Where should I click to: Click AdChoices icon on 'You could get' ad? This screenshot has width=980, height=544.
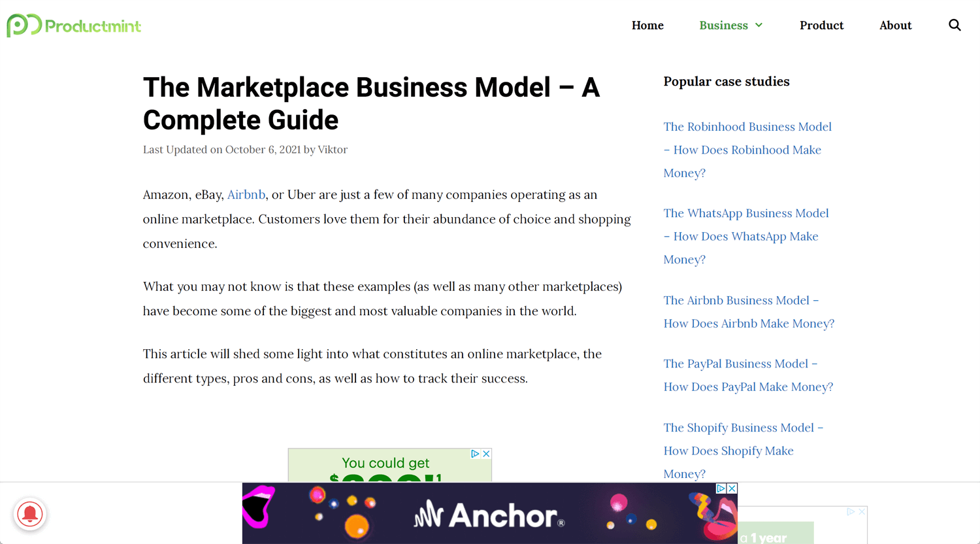click(476, 454)
